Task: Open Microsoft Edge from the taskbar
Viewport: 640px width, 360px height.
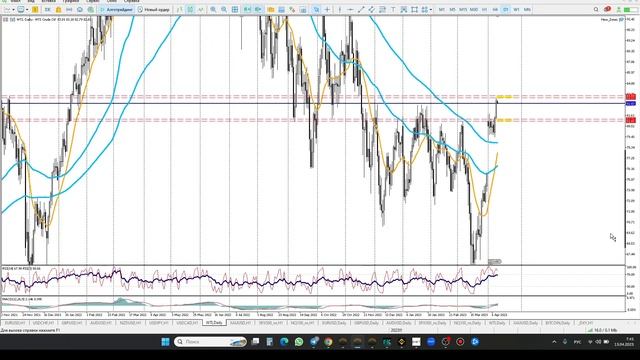Action: pos(284,342)
